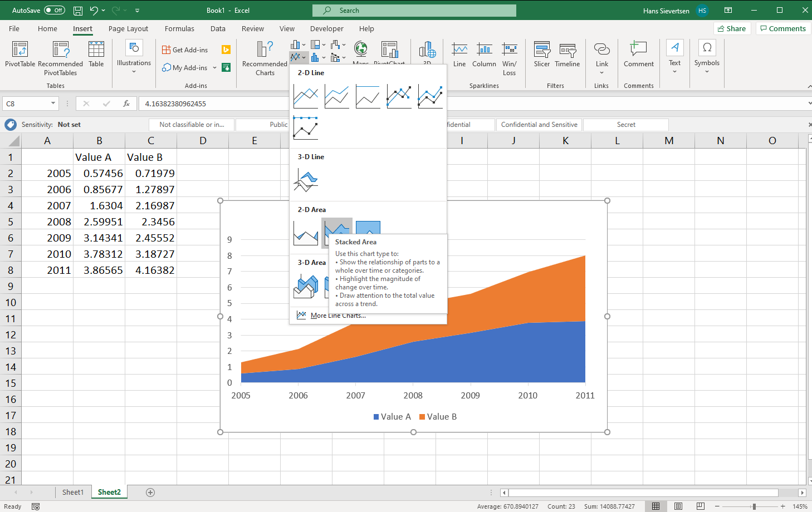Click the Search box in title bar
The height and width of the screenshot is (512, 812).
(414, 11)
